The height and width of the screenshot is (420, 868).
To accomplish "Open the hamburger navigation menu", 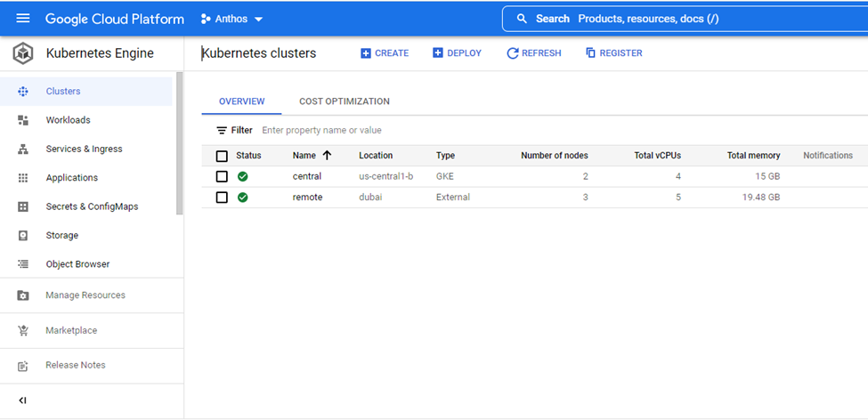I will click(23, 19).
